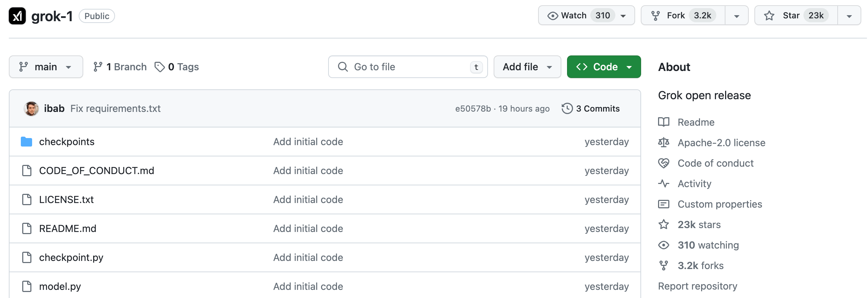This screenshot has width=868, height=298.
Task: Expand the Star lists dropdown arrow
Action: (x=849, y=16)
